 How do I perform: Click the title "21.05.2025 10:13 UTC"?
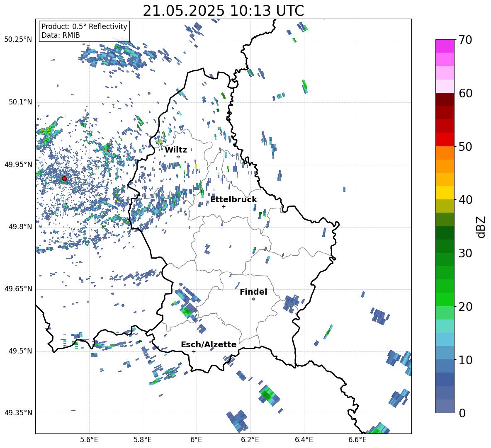tap(223, 11)
